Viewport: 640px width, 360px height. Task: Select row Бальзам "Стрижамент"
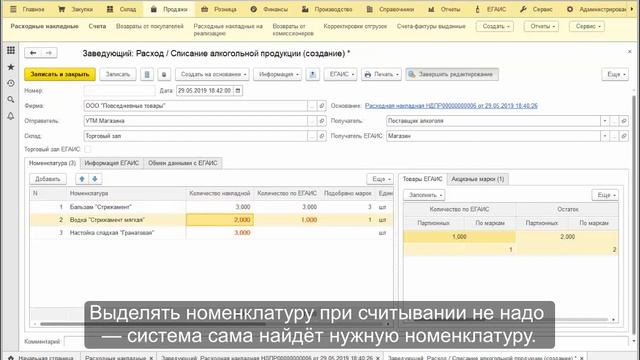tap(211, 207)
